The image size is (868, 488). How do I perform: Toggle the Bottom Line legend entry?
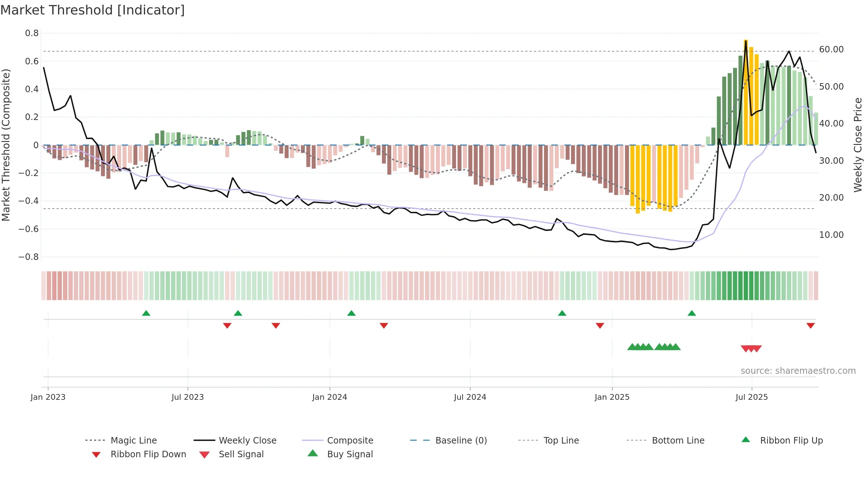665,440
